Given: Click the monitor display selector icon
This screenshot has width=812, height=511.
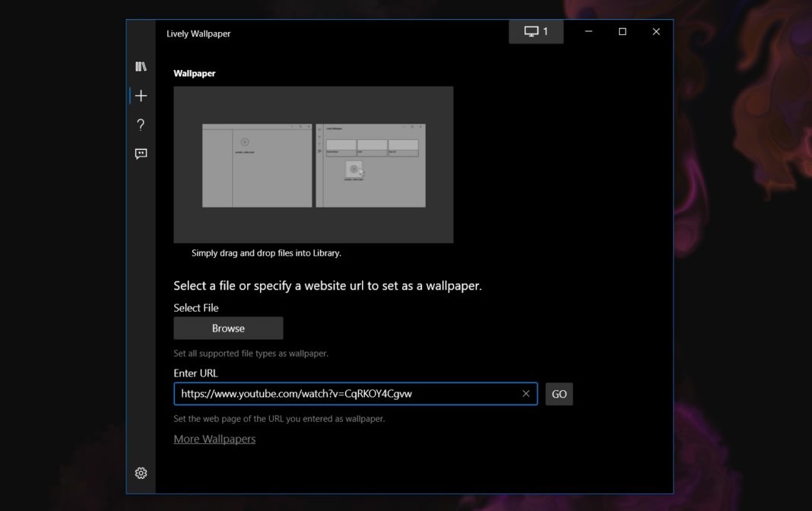Looking at the screenshot, I should tap(530, 31).
